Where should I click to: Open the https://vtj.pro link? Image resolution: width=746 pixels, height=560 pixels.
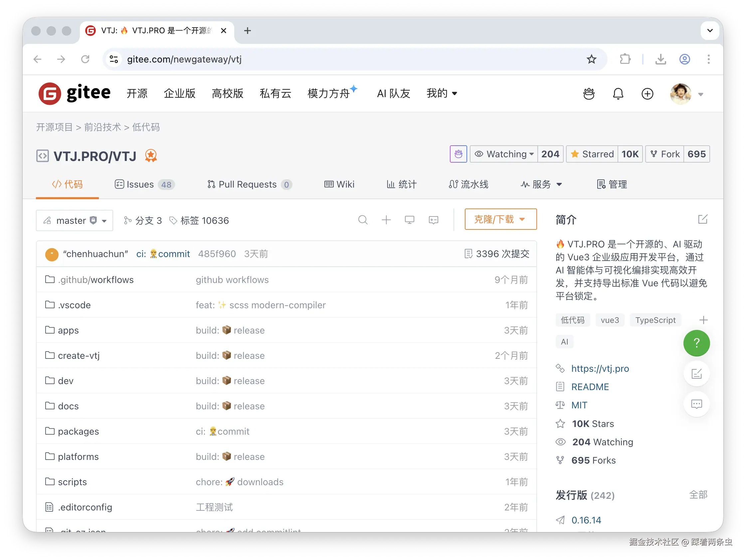pos(600,368)
